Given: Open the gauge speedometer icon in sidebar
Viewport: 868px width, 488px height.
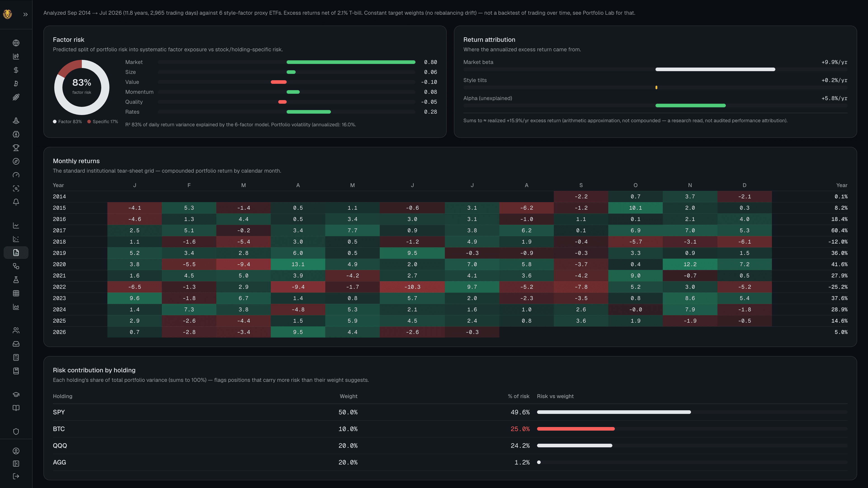Looking at the screenshot, I should tap(16, 175).
